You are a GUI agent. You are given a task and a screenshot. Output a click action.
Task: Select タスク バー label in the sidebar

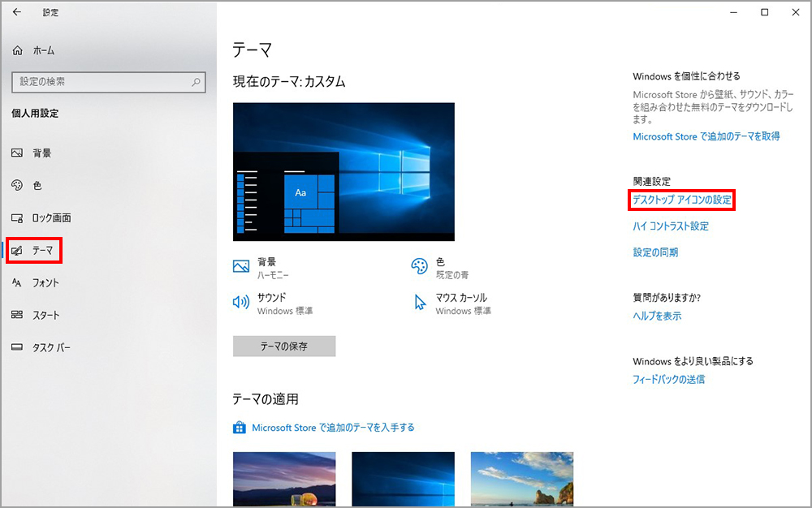[51, 347]
